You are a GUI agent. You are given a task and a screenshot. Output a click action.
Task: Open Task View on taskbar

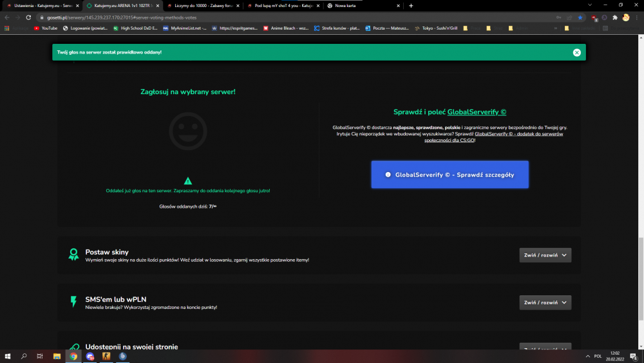(40, 357)
